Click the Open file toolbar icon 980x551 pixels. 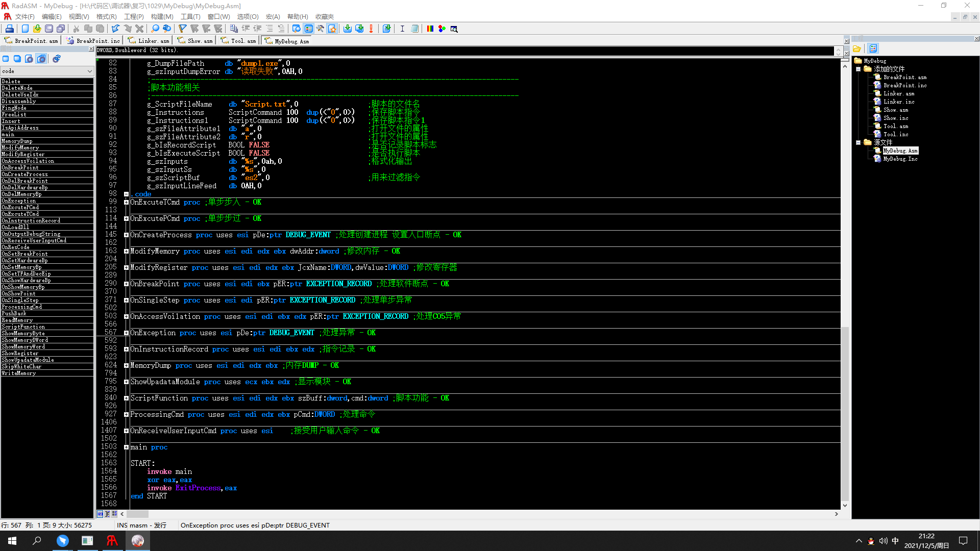click(37, 29)
